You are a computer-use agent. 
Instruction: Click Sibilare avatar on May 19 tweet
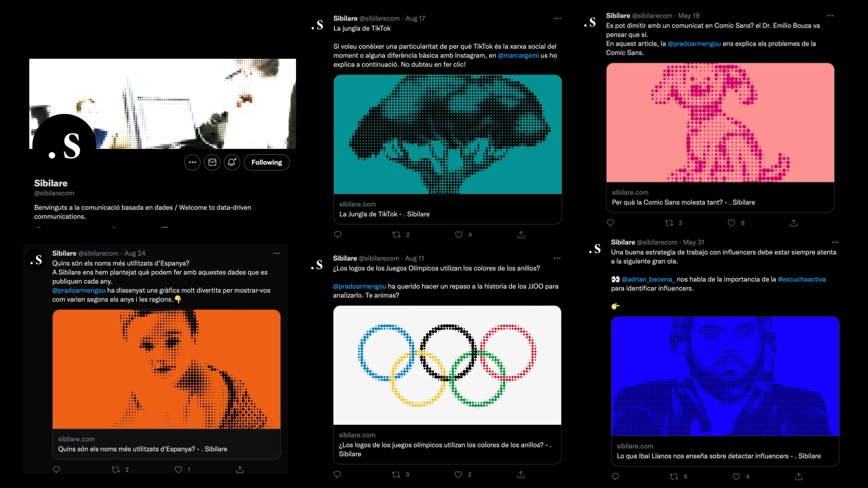pyautogui.click(x=590, y=23)
